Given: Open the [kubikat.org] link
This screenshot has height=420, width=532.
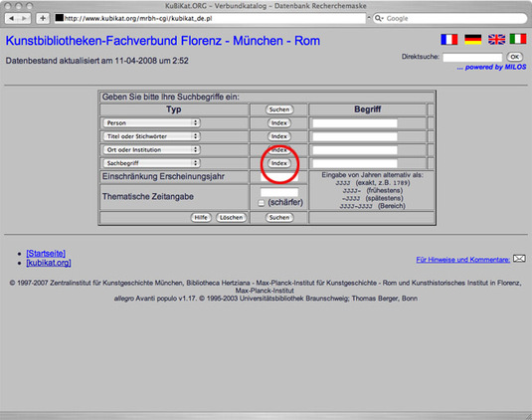Looking at the screenshot, I should (49, 263).
